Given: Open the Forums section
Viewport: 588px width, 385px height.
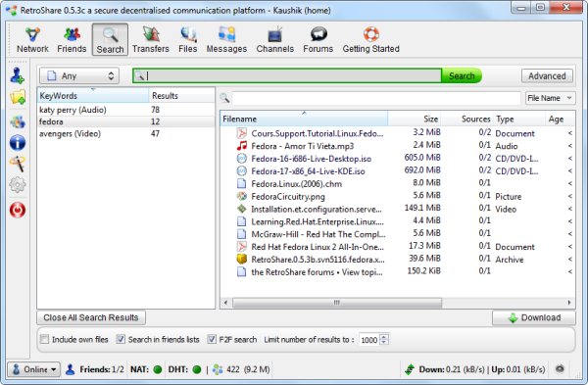Looking at the screenshot, I should pyautogui.click(x=318, y=40).
